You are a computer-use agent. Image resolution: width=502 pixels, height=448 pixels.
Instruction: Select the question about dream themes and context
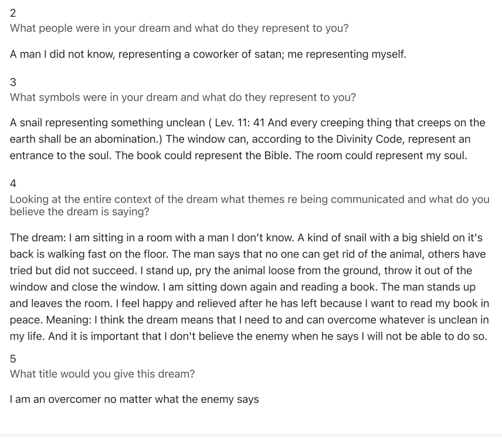pos(250,205)
